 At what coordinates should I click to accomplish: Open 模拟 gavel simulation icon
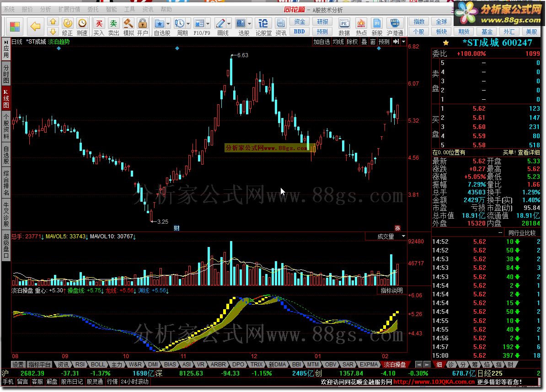point(128,27)
